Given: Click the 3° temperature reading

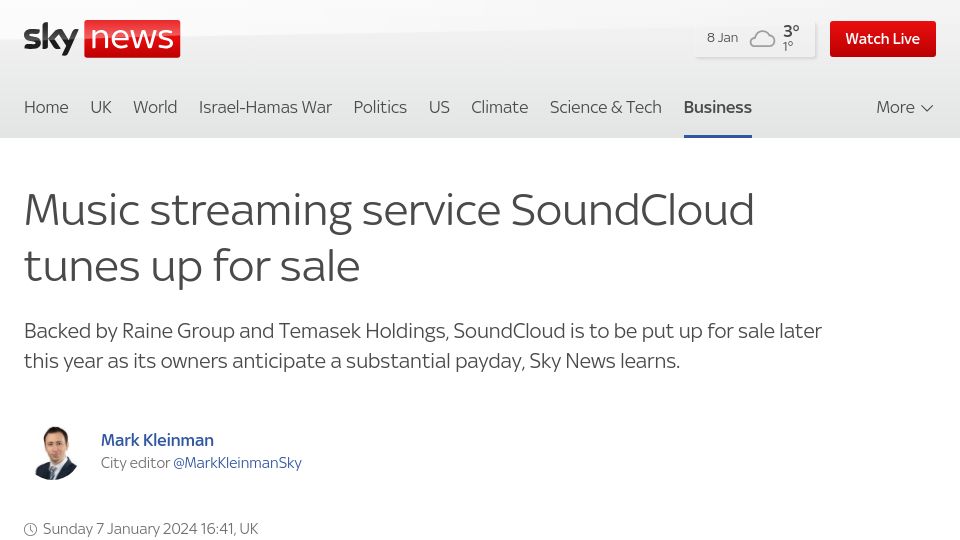Looking at the screenshot, I should (x=791, y=31).
